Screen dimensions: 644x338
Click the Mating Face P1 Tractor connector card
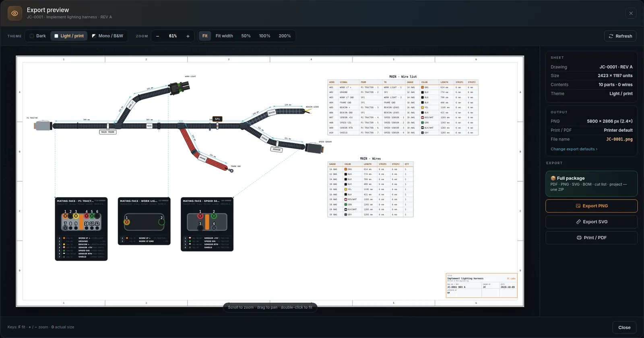[81, 229]
